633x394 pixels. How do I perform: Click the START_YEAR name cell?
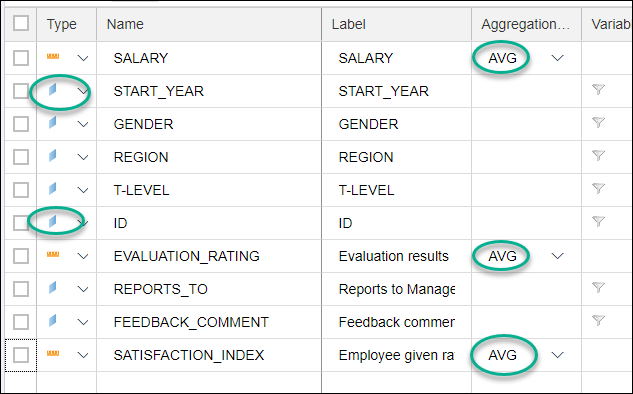[209, 91]
